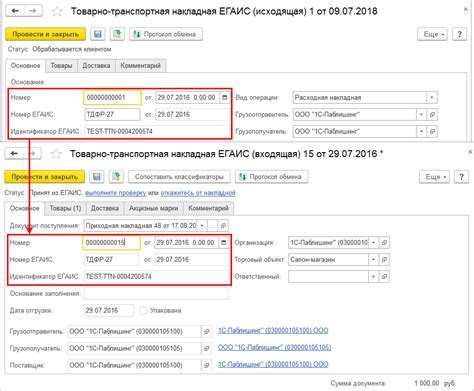Select the Основное tab in the outgoing window
This screenshot has width=474, height=391.
click(x=25, y=66)
